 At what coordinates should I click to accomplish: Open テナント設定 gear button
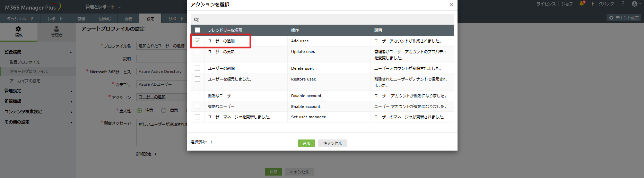pyautogui.click(x=624, y=18)
